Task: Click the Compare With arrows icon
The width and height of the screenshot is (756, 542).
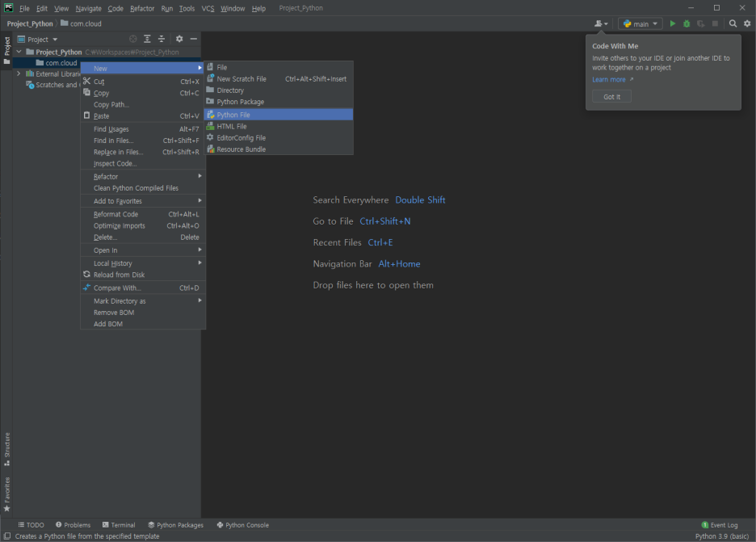Action: [86, 288]
